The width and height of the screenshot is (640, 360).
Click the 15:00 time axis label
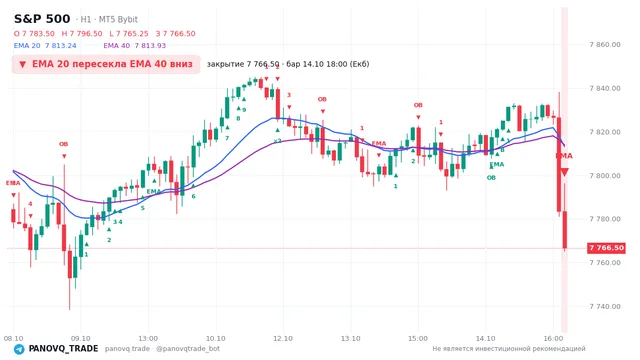click(x=418, y=338)
